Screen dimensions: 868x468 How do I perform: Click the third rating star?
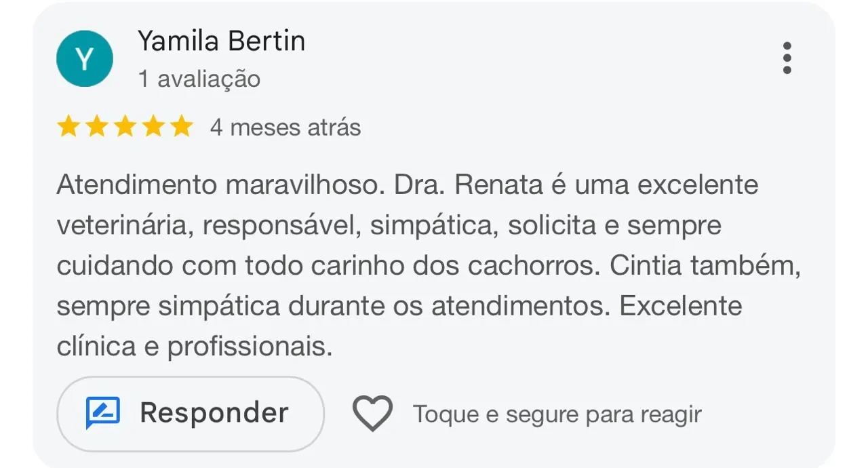pyautogui.click(x=125, y=127)
